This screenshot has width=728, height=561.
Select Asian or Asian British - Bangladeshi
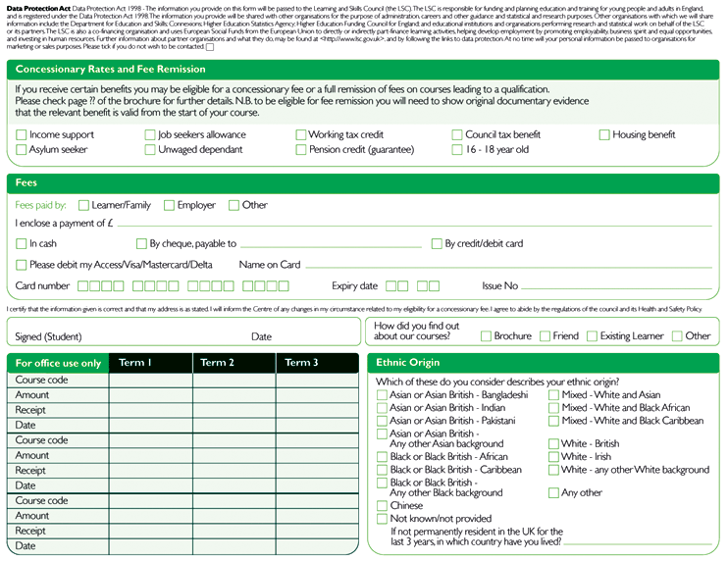click(382, 395)
